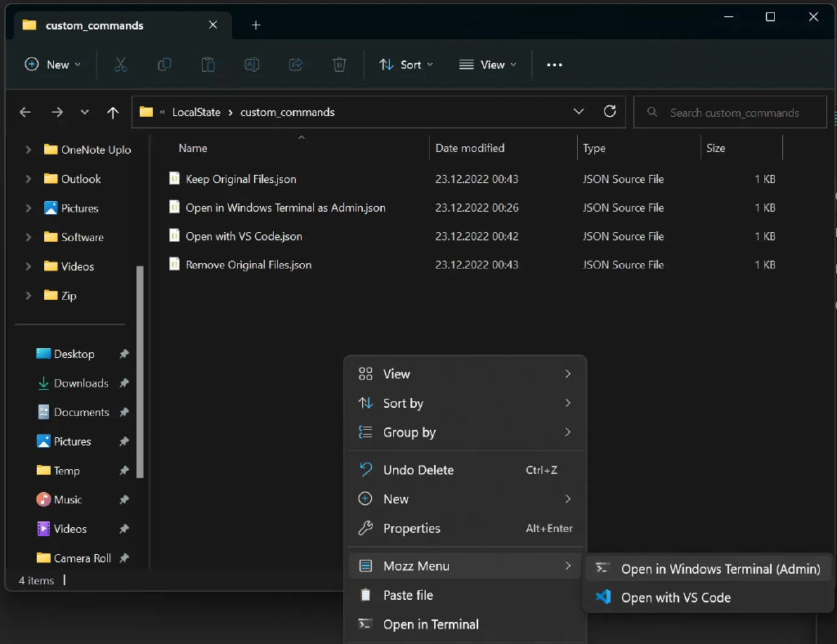This screenshot has width=837, height=644.
Task: Open the see-more ellipsis icon
Action: pos(554,65)
